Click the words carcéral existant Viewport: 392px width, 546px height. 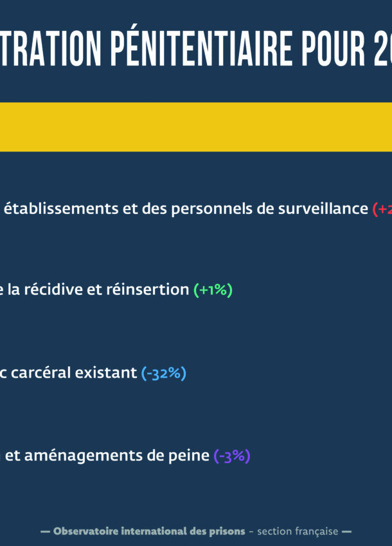(x=74, y=373)
